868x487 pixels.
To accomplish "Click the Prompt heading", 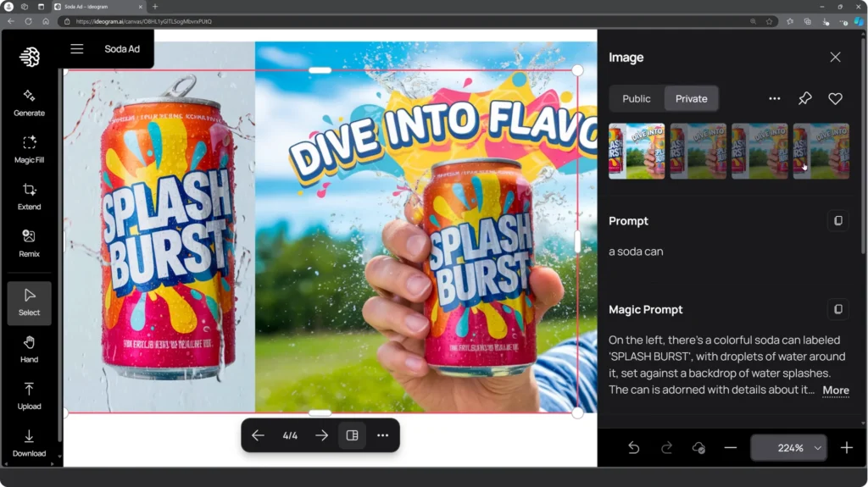I will coord(628,221).
